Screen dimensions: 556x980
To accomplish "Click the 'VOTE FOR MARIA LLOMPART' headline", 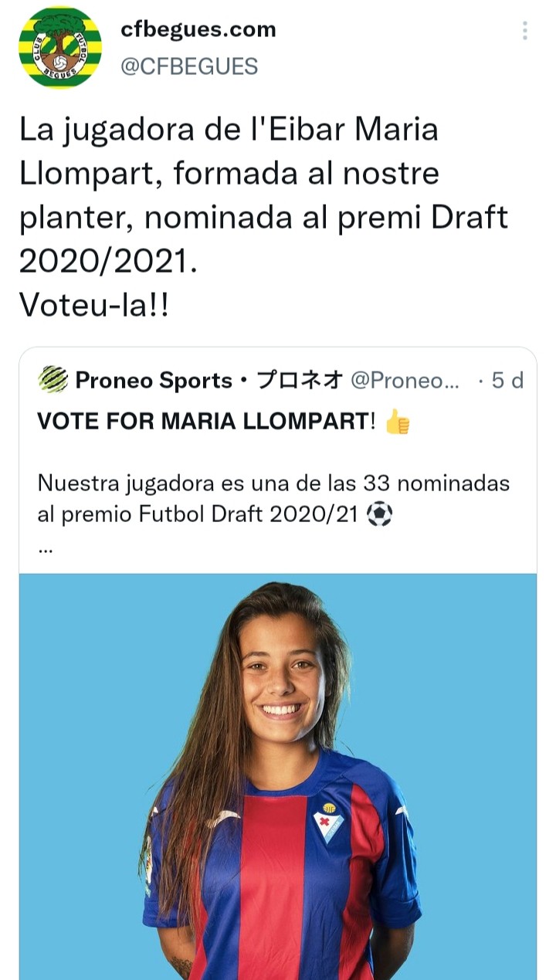I will (206, 423).
